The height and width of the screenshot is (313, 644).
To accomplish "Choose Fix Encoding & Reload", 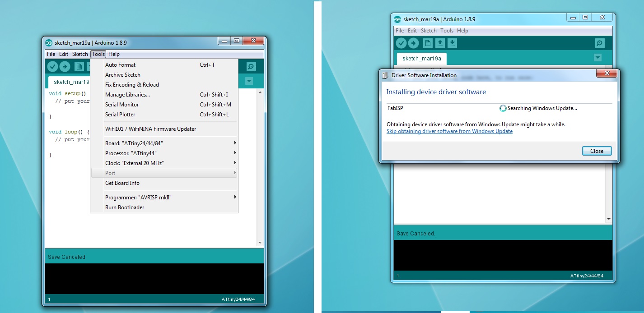I will pos(164,85).
